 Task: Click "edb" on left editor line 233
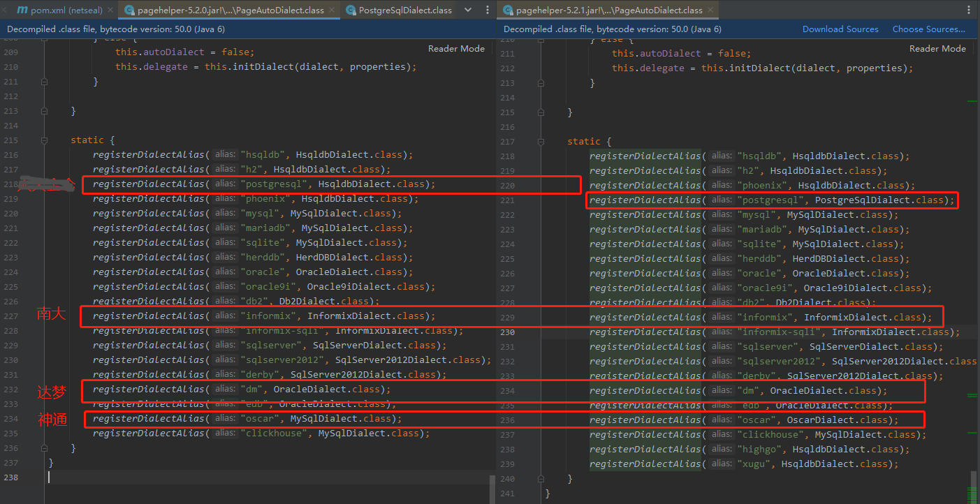[254, 404]
